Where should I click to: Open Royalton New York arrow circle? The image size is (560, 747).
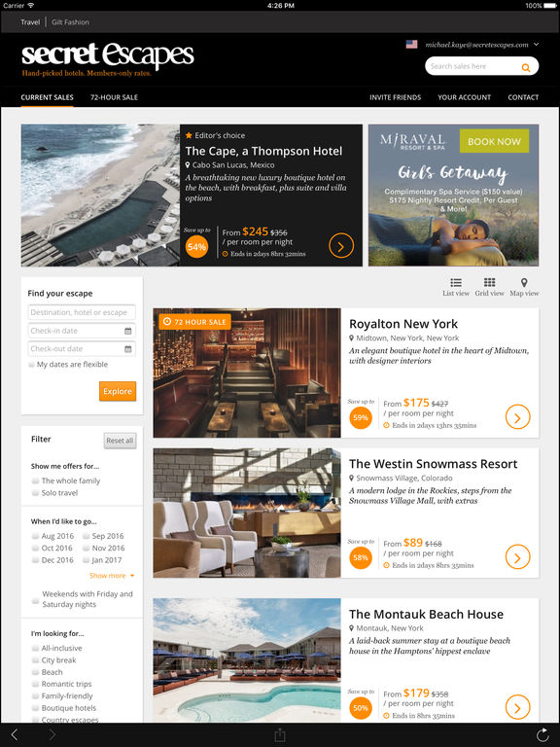coord(517,417)
